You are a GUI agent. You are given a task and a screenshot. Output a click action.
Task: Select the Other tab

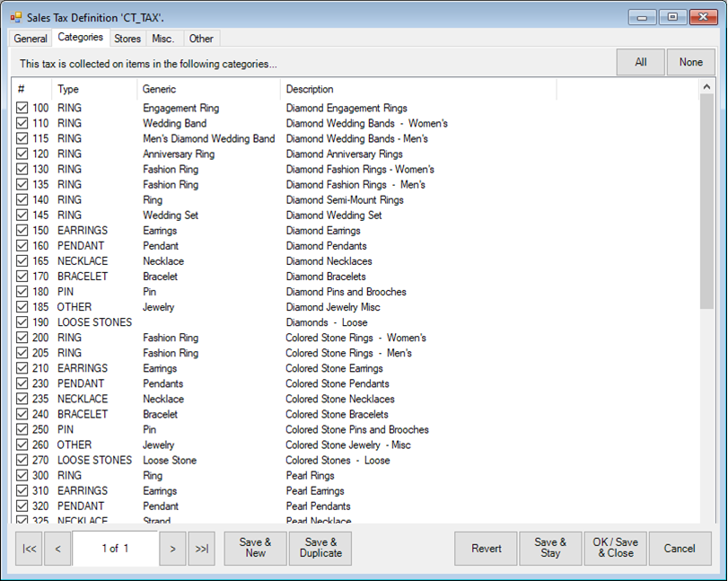tap(201, 39)
